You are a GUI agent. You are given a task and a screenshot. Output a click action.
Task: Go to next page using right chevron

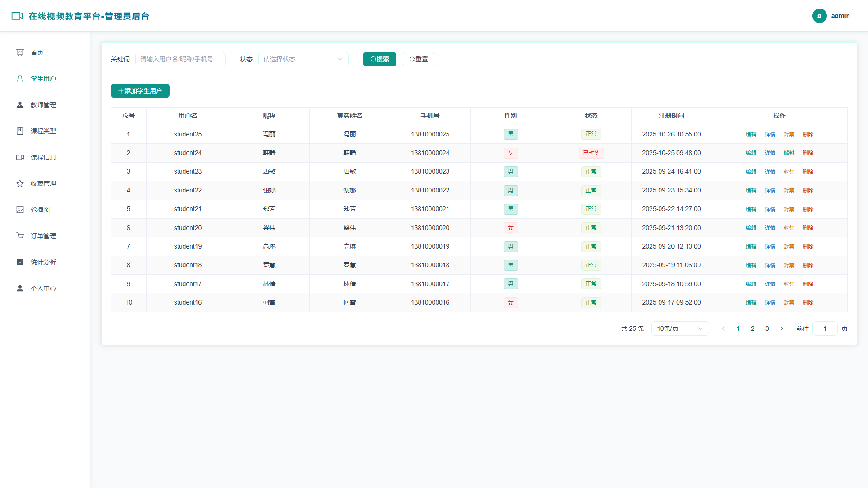pos(782,328)
